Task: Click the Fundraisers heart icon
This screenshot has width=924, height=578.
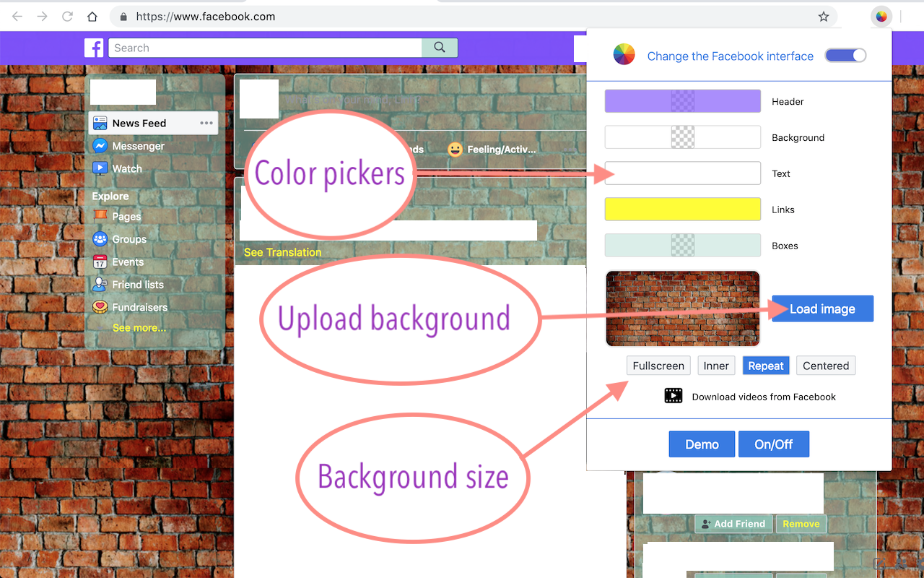Action: point(100,307)
